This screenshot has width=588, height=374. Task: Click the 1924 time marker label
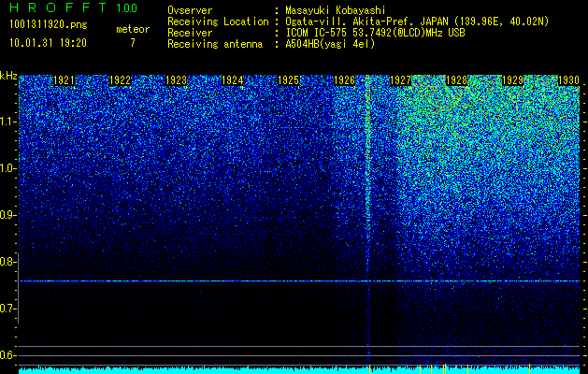232,80
